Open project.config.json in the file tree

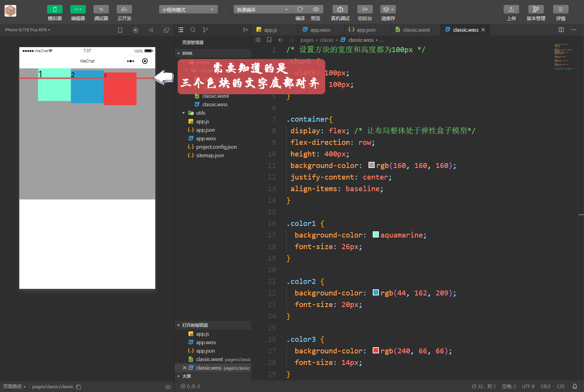click(216, 147)
